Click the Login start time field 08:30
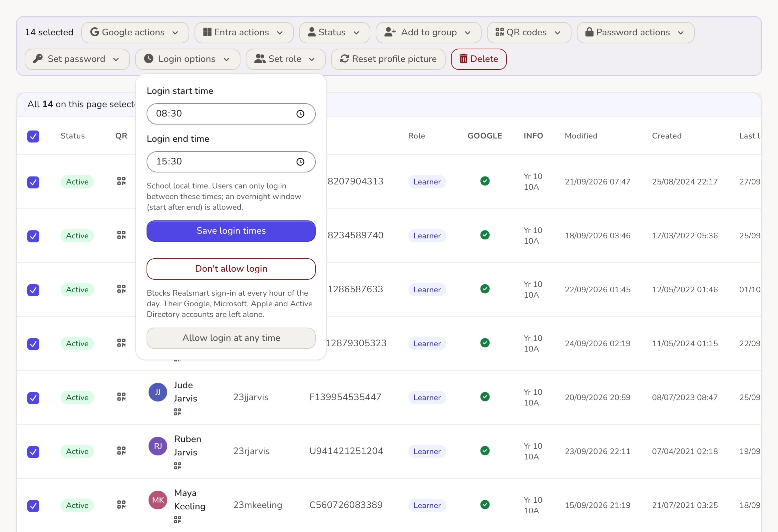The height and width of the screenshot is (532, 778). (x=231, y=114)
